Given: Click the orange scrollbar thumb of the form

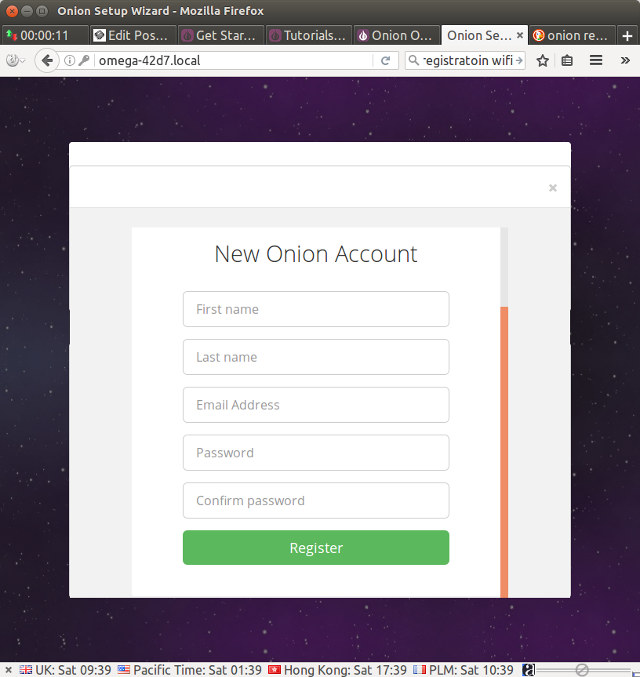Looking at the screenshot, I should click(x=504, y=452).
